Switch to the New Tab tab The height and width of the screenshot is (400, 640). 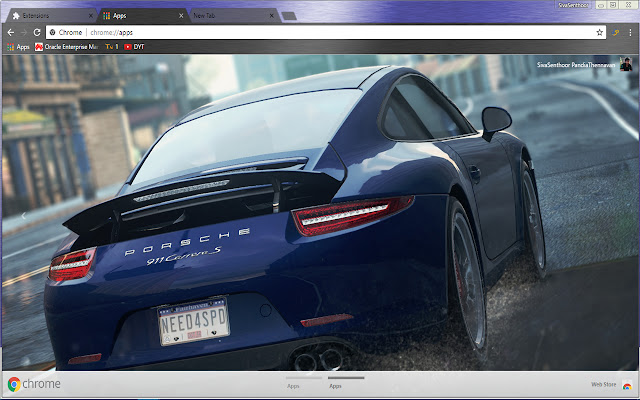click(233, 16)
